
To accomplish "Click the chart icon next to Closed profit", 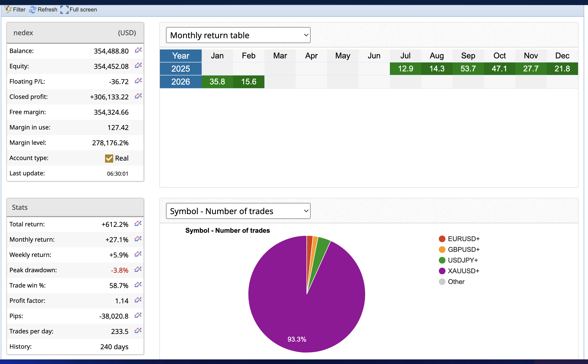I will 138,96.
